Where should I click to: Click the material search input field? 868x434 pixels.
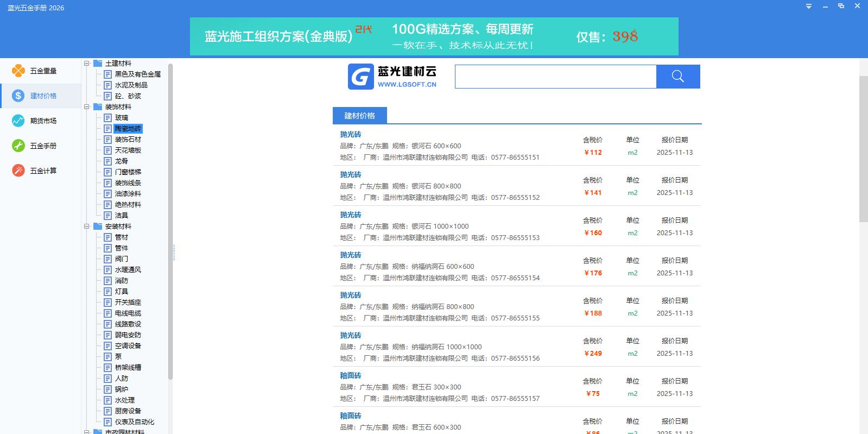coord(556,77)
